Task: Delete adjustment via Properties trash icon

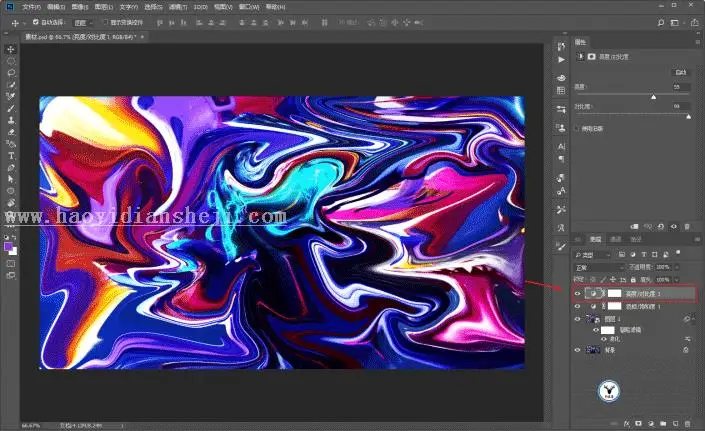Action: click(687, 227)
